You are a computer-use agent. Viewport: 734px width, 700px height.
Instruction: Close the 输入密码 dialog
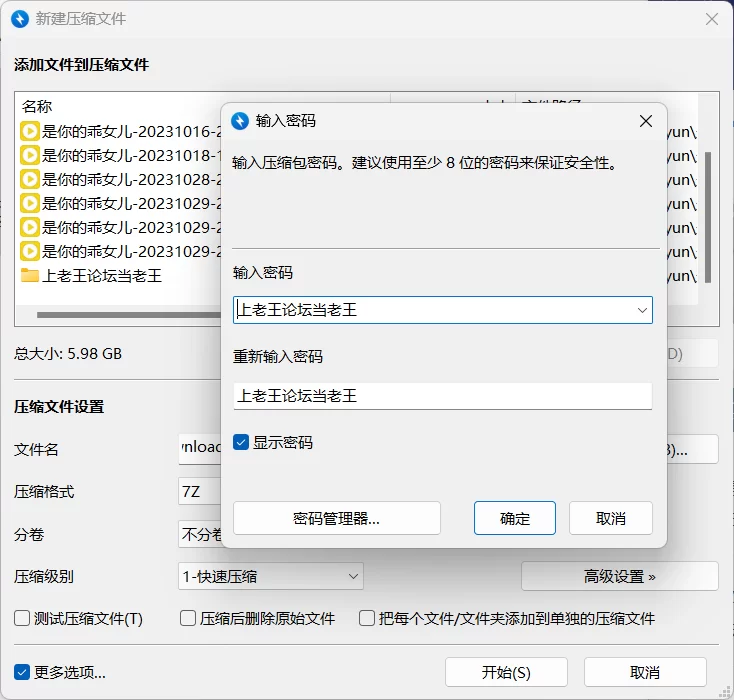click(646, 121)
